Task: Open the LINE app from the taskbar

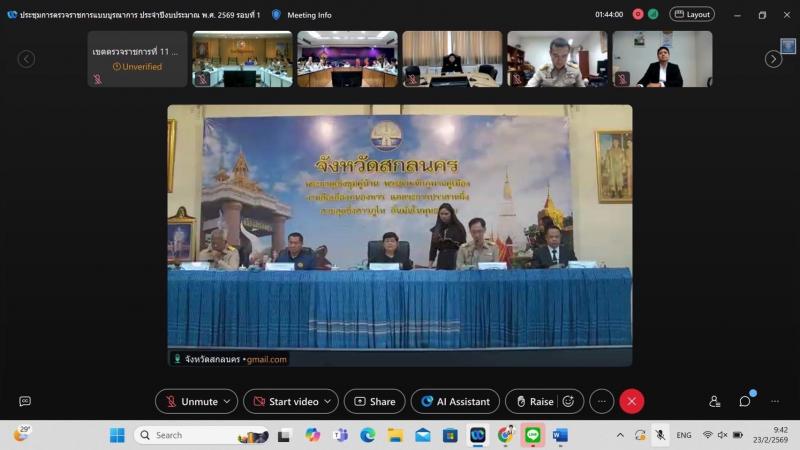Action: tap(533, 435)
